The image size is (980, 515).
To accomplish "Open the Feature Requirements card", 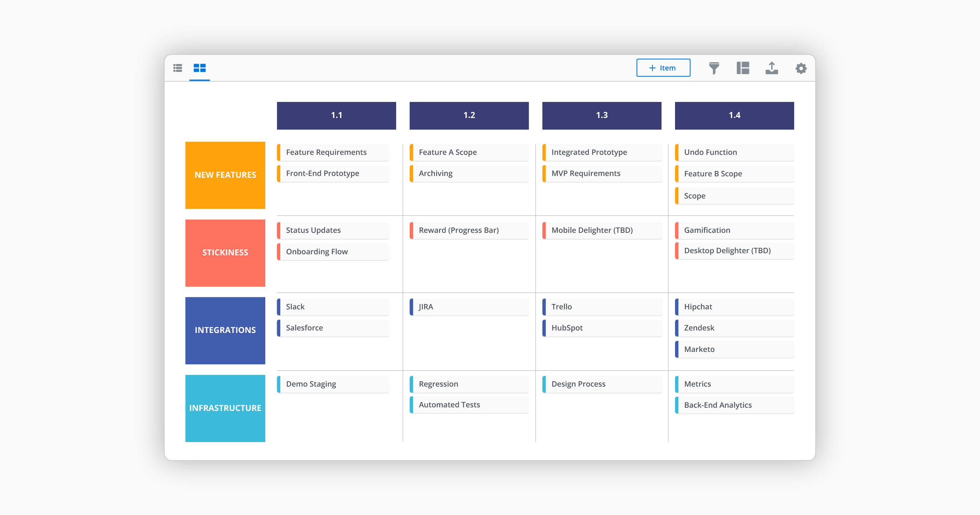I will click(333, 152).
